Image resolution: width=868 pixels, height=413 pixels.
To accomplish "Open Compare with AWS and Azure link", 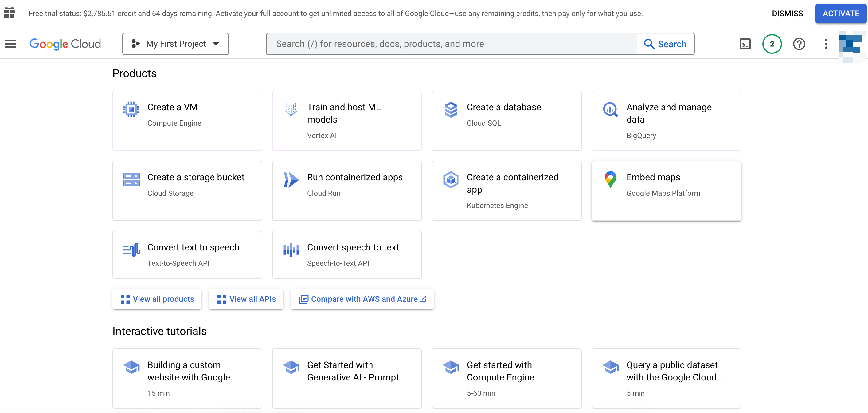I will click(362, 299).
